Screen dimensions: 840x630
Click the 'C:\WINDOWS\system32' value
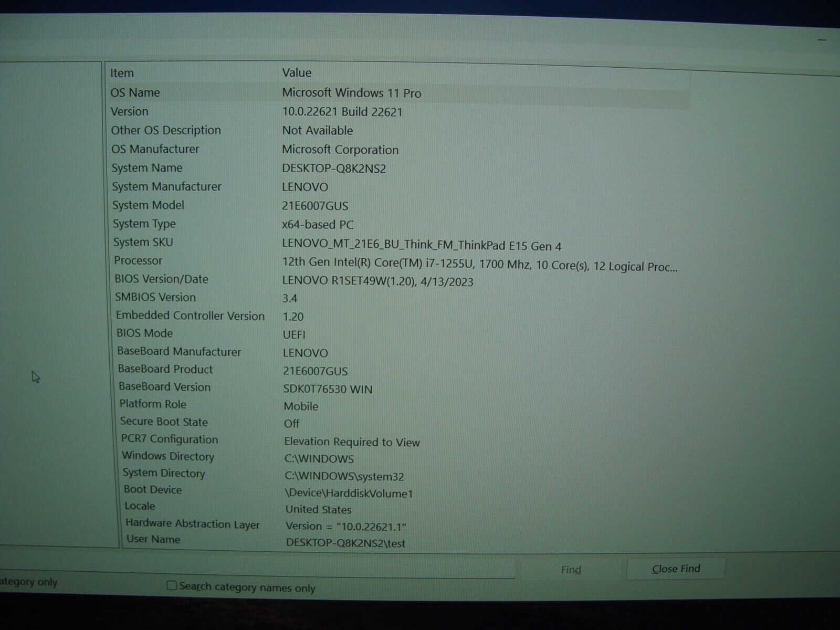tap(344, 477)
